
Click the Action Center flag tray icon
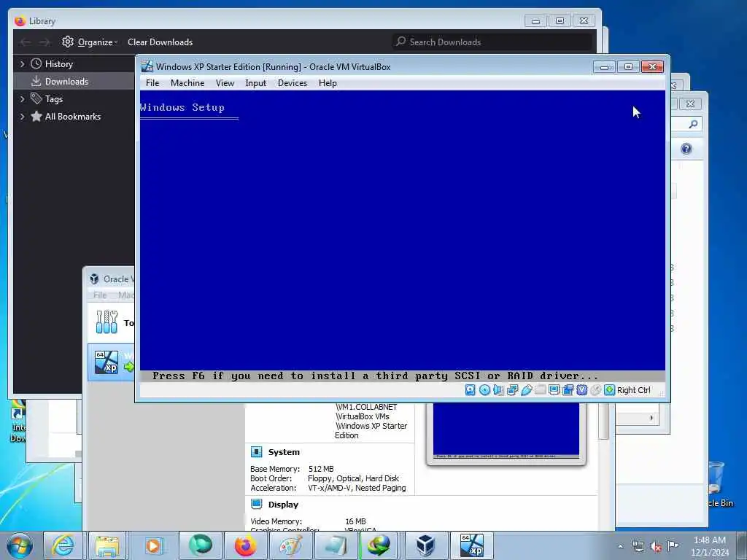point(673,545)
